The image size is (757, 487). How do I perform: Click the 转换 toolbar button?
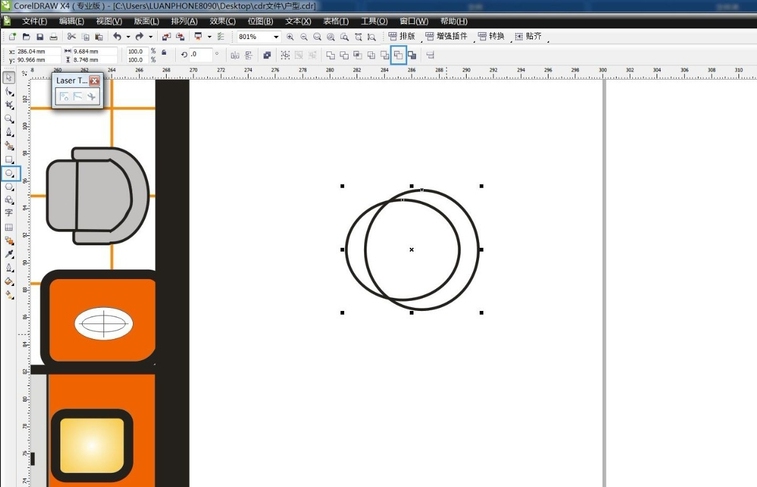489,37
